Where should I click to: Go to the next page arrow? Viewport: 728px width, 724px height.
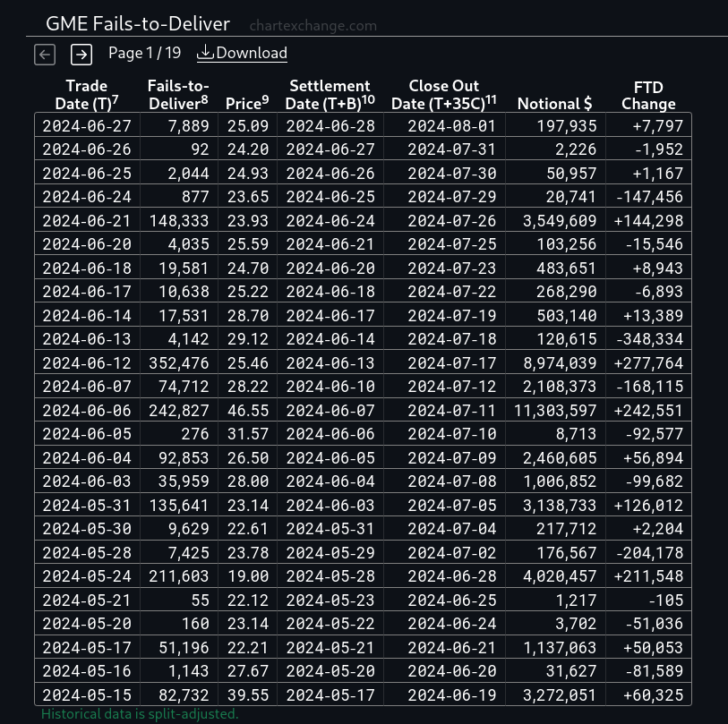point(81,55)
